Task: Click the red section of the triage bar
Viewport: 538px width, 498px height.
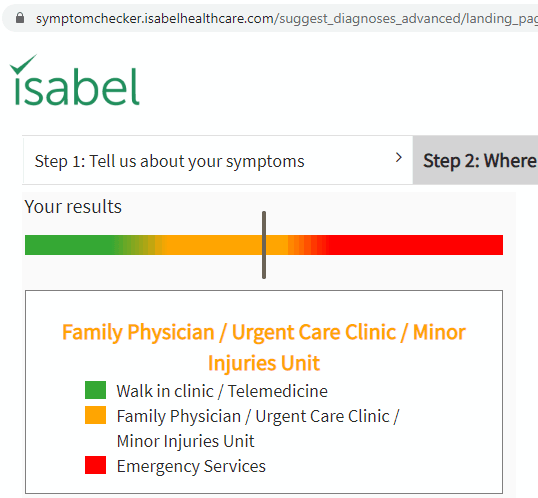Action: (414, 245)
